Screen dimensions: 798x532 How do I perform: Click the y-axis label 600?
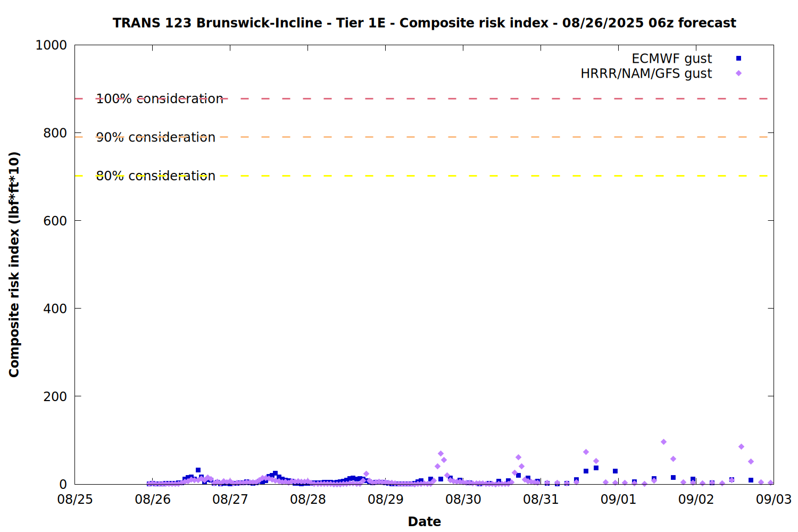tap(55, 221)
